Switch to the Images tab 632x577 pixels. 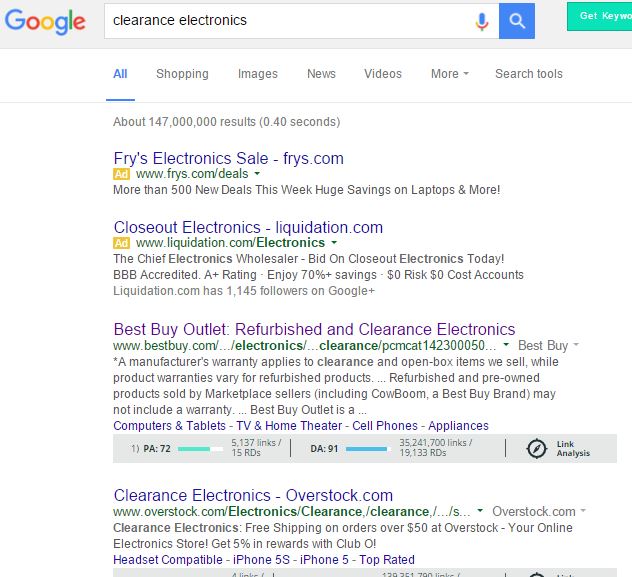coord(258,74)
